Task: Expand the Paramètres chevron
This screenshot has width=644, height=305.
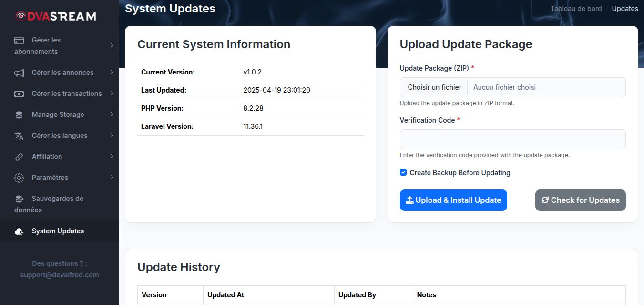Action: point(112,177)
